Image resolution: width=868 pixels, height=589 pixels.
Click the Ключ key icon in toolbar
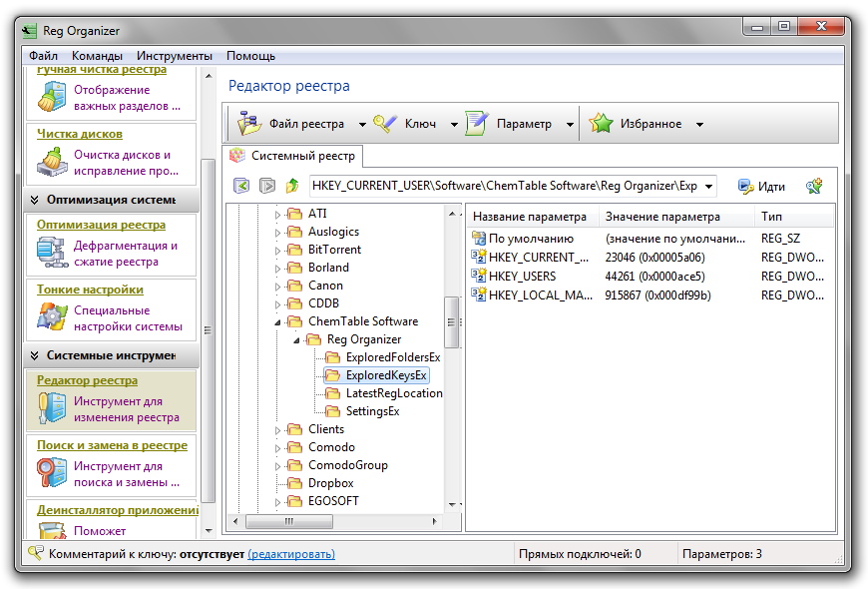[x=385, y=123]
